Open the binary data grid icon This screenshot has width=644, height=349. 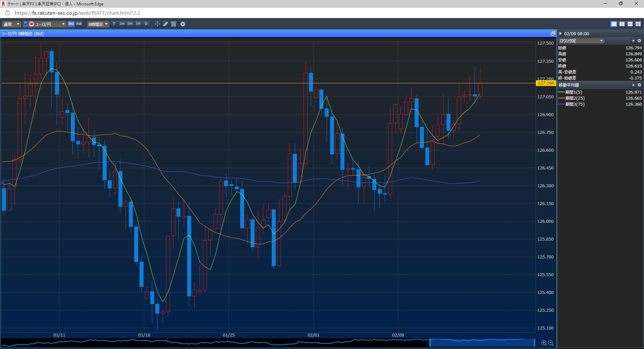click(174, 24)
